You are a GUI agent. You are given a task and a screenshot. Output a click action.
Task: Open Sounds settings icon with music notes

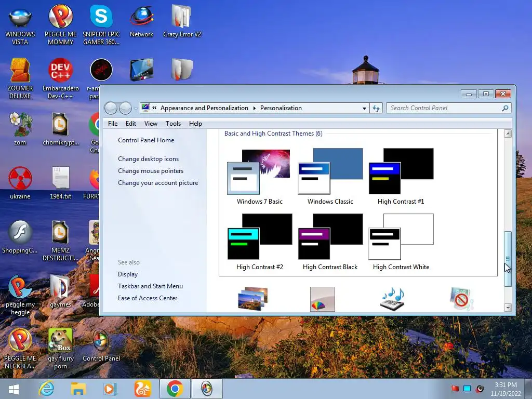click(x=392, y=299)
